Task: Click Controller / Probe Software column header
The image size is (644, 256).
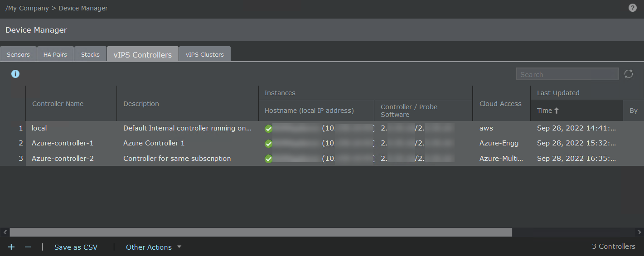Action: tap(423, 111)
